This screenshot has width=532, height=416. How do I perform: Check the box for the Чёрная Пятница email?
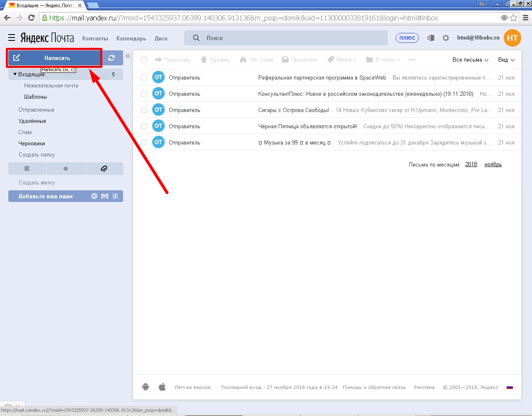(x=144, y=126)
